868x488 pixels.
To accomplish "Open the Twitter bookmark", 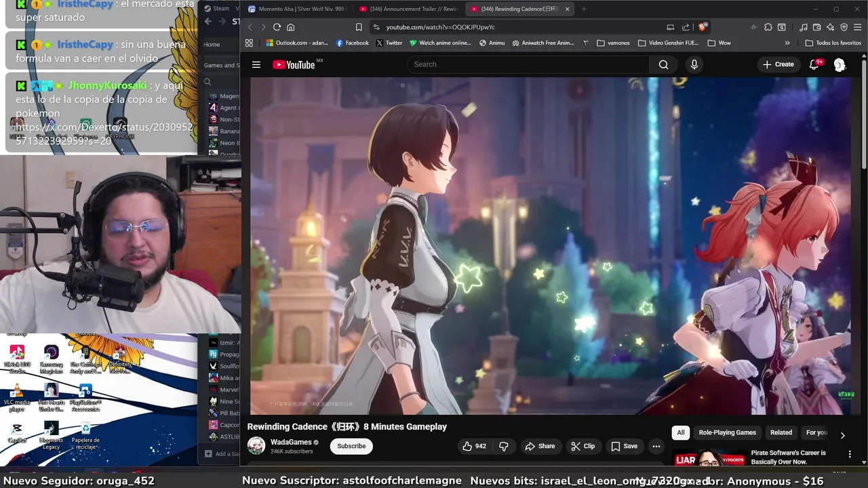I will [x=389, y=43].
